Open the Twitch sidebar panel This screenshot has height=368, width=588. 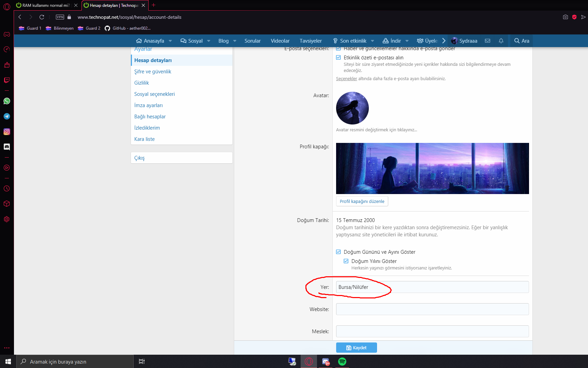pos(7,80)
